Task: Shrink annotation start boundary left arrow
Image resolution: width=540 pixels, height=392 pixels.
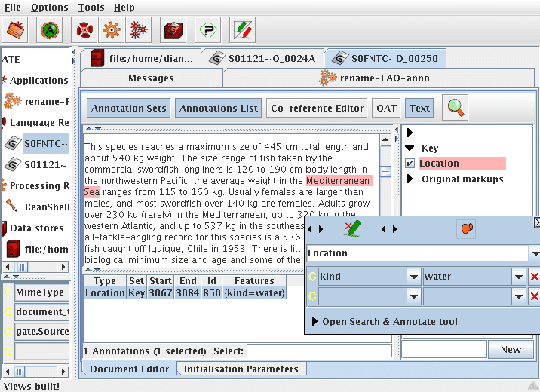Action: click(310, 229)
